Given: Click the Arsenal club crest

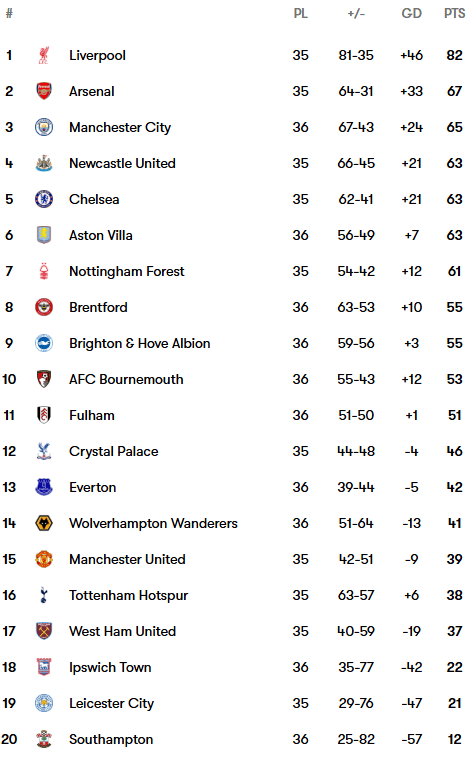Looking at the screenshot, I should point(44,91).
